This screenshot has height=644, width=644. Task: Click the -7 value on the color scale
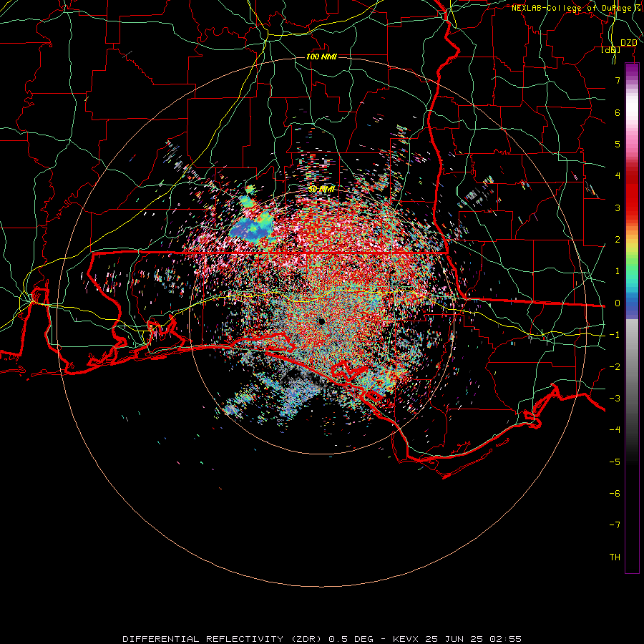615,525
